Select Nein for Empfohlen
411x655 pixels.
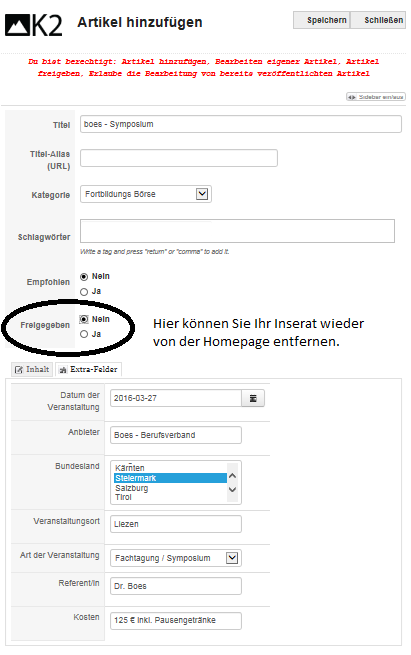[84, 277]
